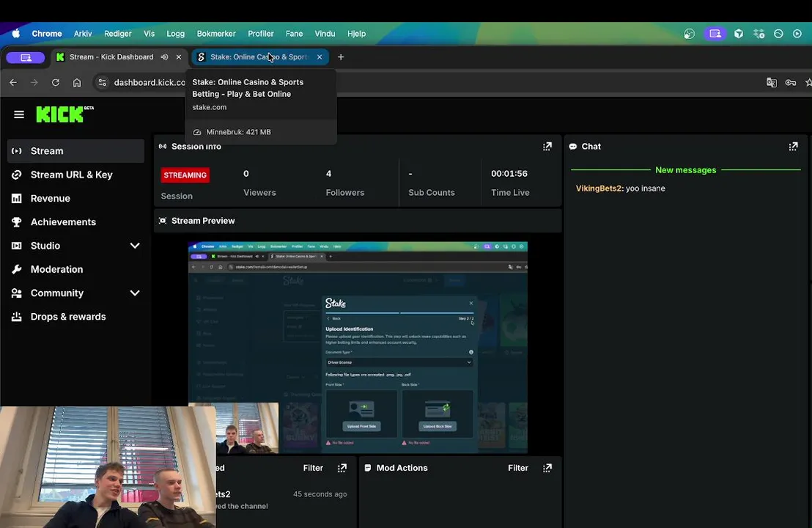This screenshot has height=528, width=812.
Task: Switch to the Stream - Kick Dashboard tab
Action: coord(111,57)
